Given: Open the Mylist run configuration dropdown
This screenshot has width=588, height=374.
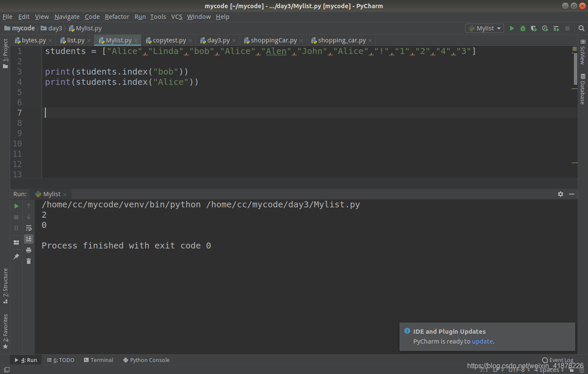Looking at the screenshot, I should (484, 28).
